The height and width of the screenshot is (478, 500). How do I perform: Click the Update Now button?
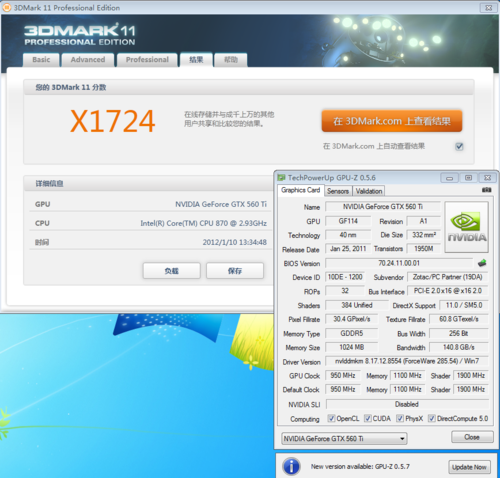point(469,467)
